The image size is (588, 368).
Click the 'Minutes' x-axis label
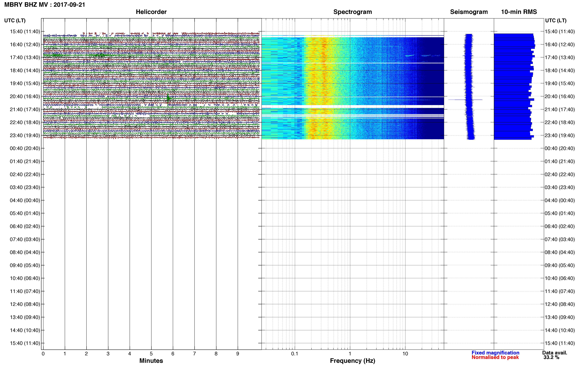pyautogui.click(x=151, y=361)
